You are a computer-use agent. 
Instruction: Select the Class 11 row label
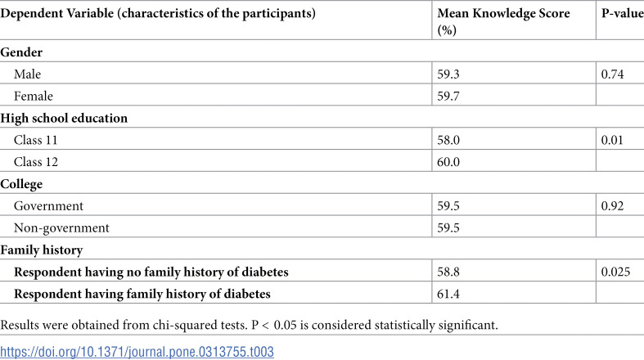pyautogui.click(x=35, y=140)
